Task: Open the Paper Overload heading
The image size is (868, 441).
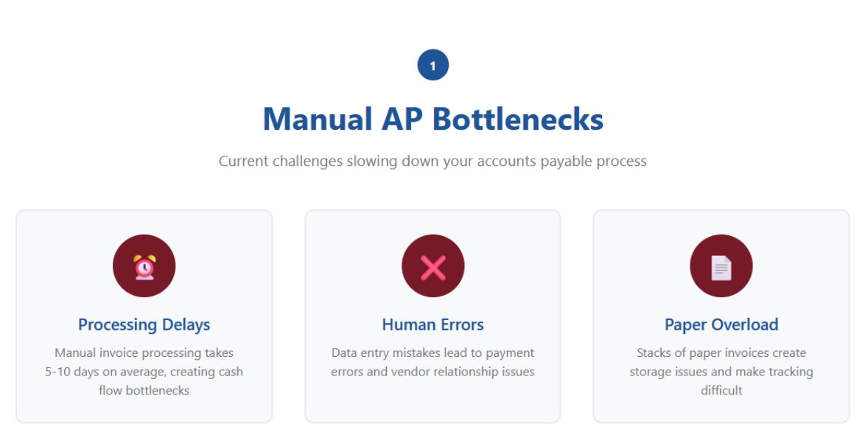Action: tap(721, 324)
